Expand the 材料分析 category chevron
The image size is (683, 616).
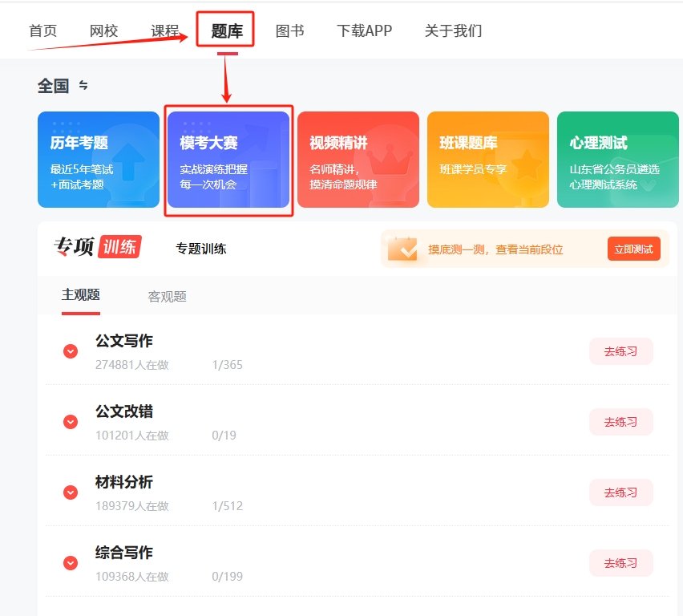click(71, 492)
